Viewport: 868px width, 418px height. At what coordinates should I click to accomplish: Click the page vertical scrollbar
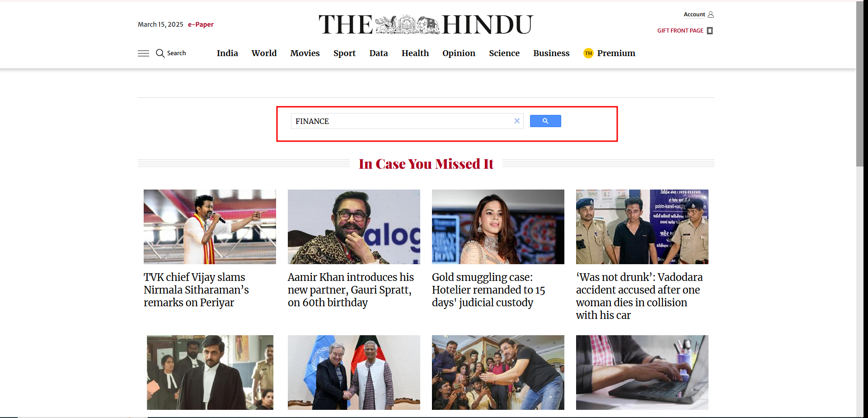(x=859, y=90)
